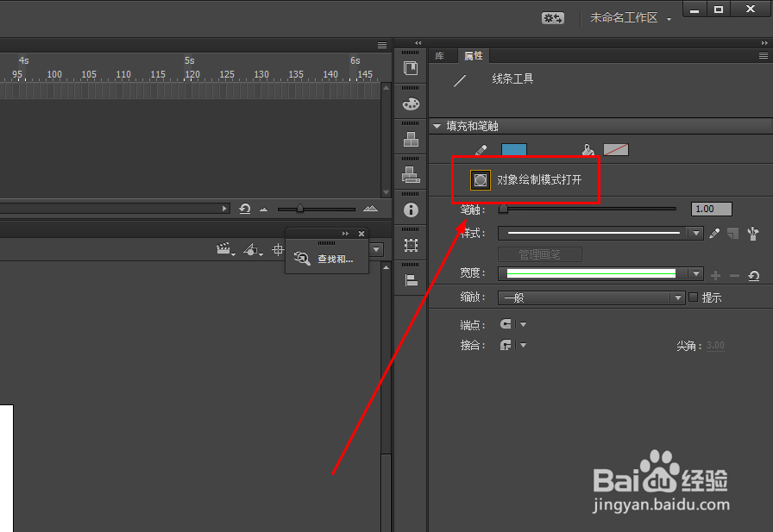Click the delete width profile minus icon
This screenshot has height=532, width=773.
734,275
